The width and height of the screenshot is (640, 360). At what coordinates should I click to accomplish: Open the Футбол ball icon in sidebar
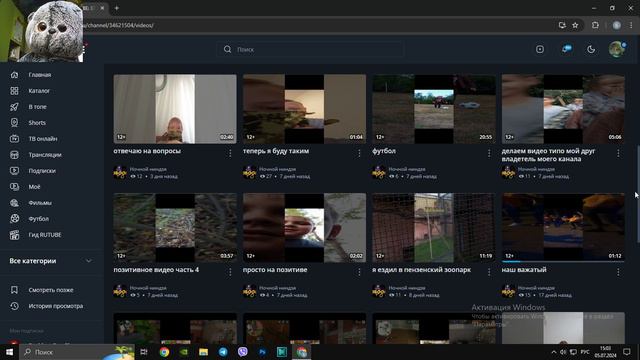pos(14,219)
